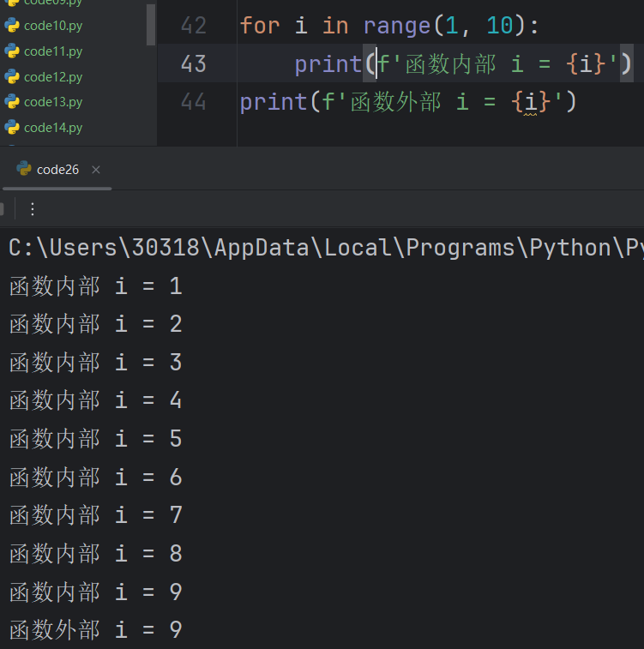Click the underlined {i} on line 44
Image resolution: width=644 pixels, height=649 pixels.
pos(531,102)
